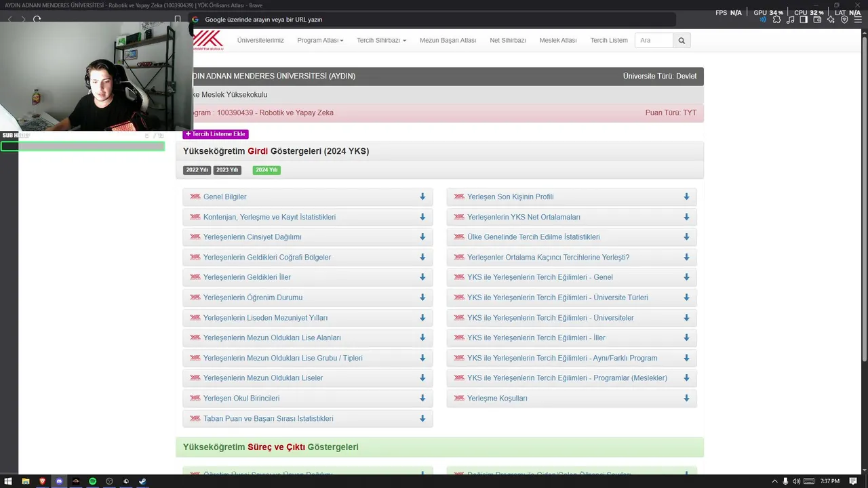
Task: Expand Yerleşme Koşulları arrow
Action: 686,398
